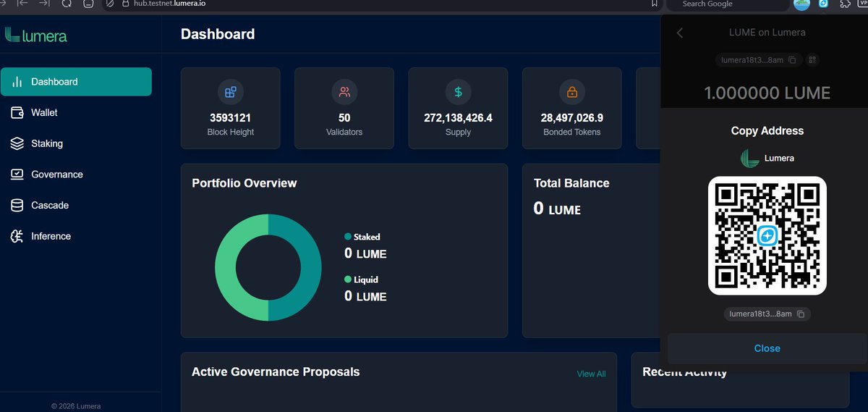
Task: Click the Inference brain icon
Action: click(17, 236)
